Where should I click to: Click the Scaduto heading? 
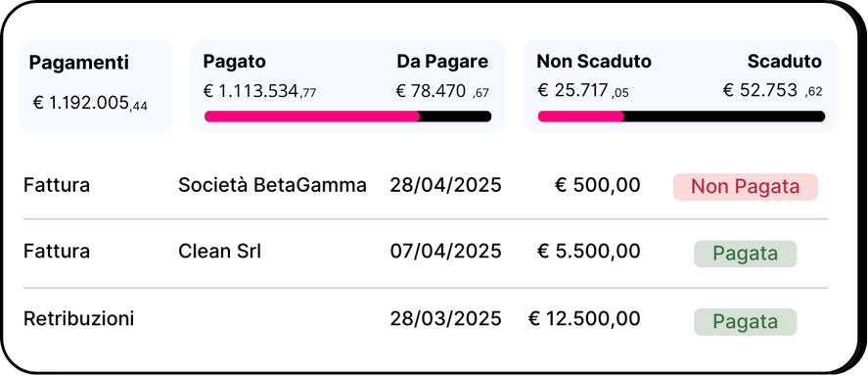(785, 62)
